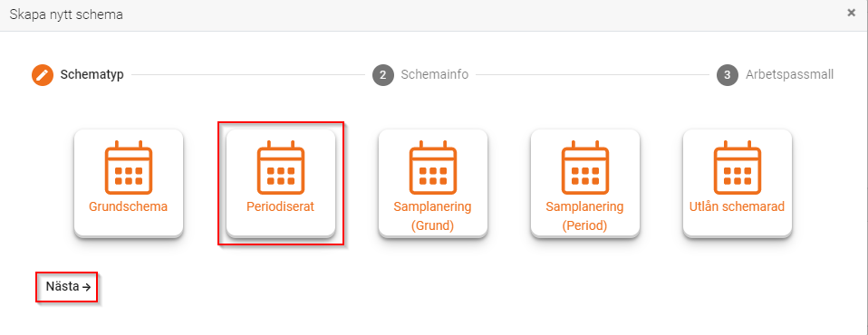The height and width of the screenshot is (335, 868).
Task: Click the Grundschema calendar icon
Action: point(129,167)
